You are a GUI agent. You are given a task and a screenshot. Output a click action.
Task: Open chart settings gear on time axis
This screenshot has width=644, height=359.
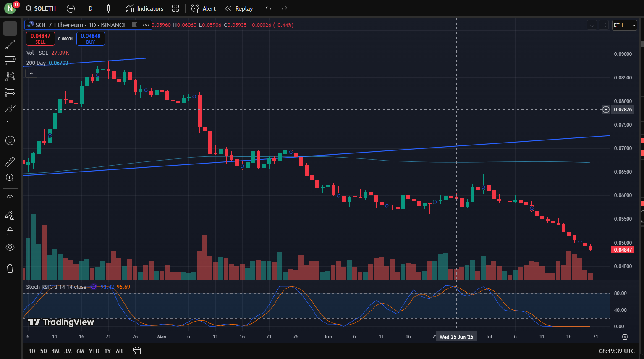tap(625, 337)
